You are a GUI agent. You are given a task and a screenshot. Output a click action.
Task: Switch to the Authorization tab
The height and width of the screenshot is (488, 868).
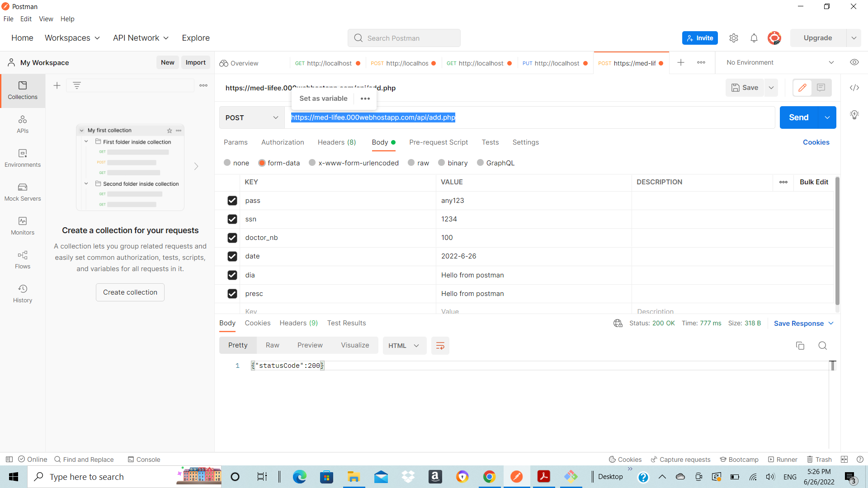click(x=282, y=142)
